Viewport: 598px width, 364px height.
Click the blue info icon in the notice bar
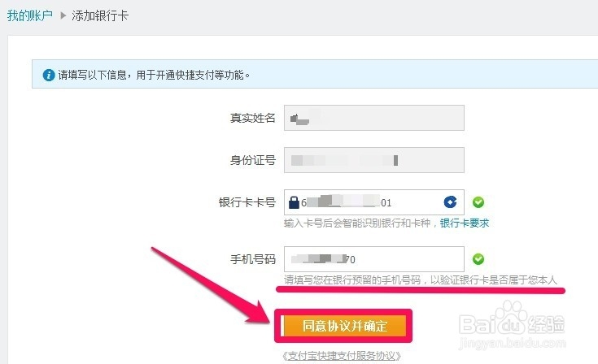[49, 75]
